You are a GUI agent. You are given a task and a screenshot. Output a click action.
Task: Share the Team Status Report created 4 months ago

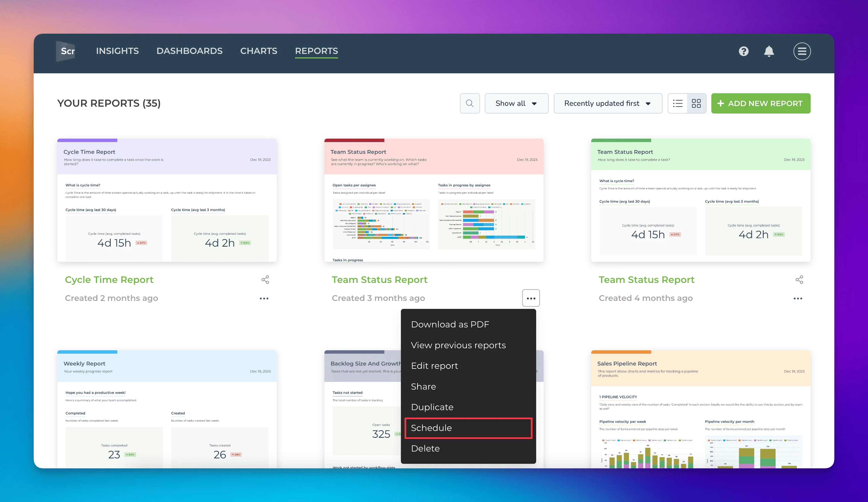tap(799, 280)
